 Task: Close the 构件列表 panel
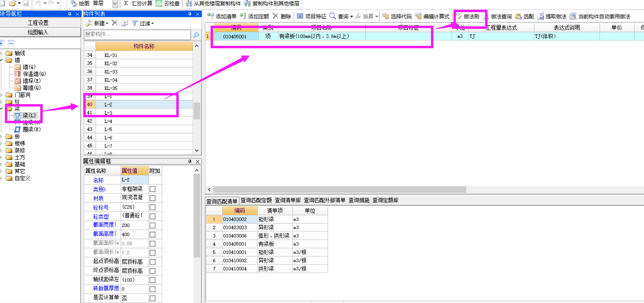197,14
